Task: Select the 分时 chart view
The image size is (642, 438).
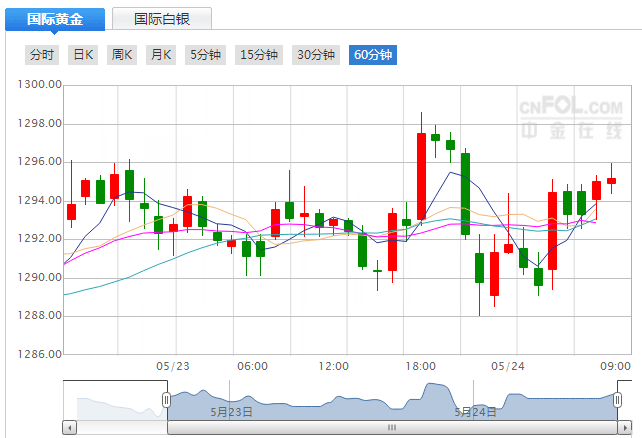Action: point(43,55)
